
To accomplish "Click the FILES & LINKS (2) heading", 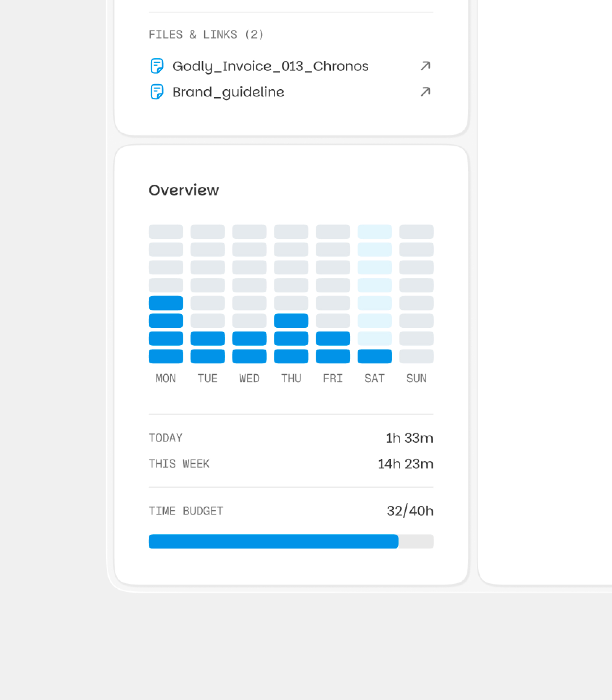I will point(206,34).
